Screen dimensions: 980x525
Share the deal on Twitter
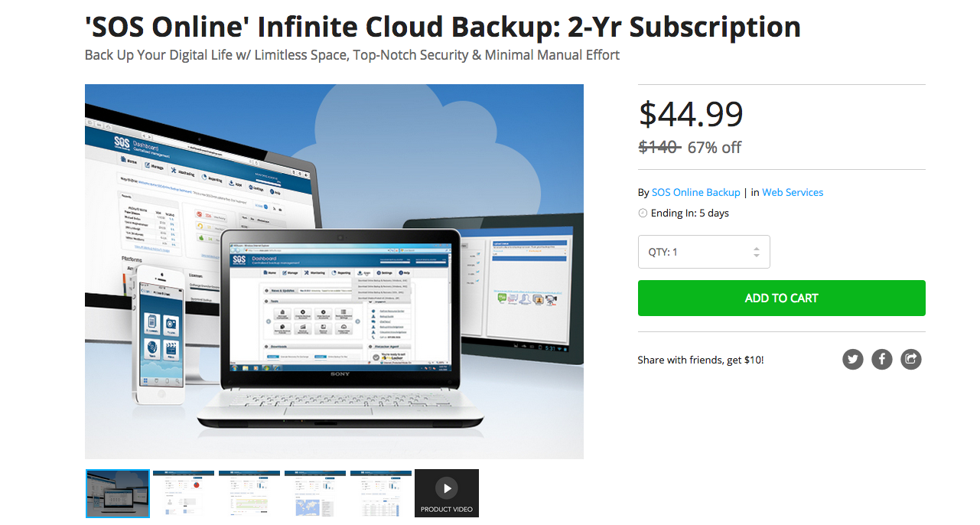pyautogui.click(x=853, y=359)
